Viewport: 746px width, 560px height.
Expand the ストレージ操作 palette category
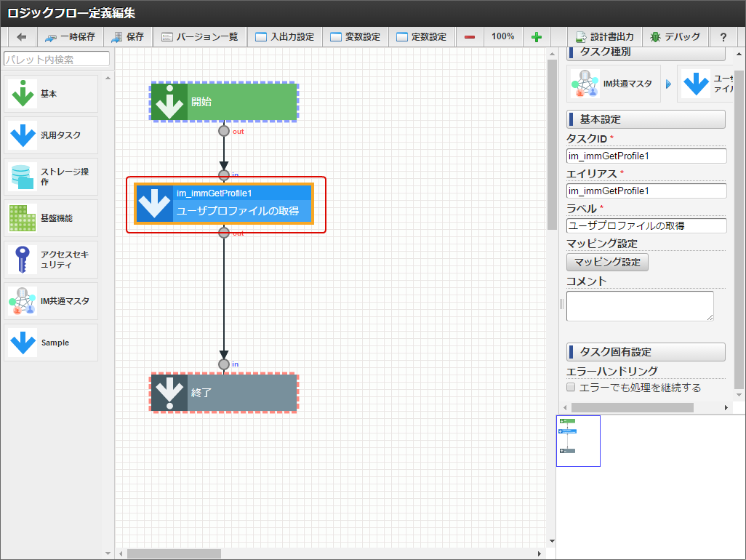click(x=51, y=177)
